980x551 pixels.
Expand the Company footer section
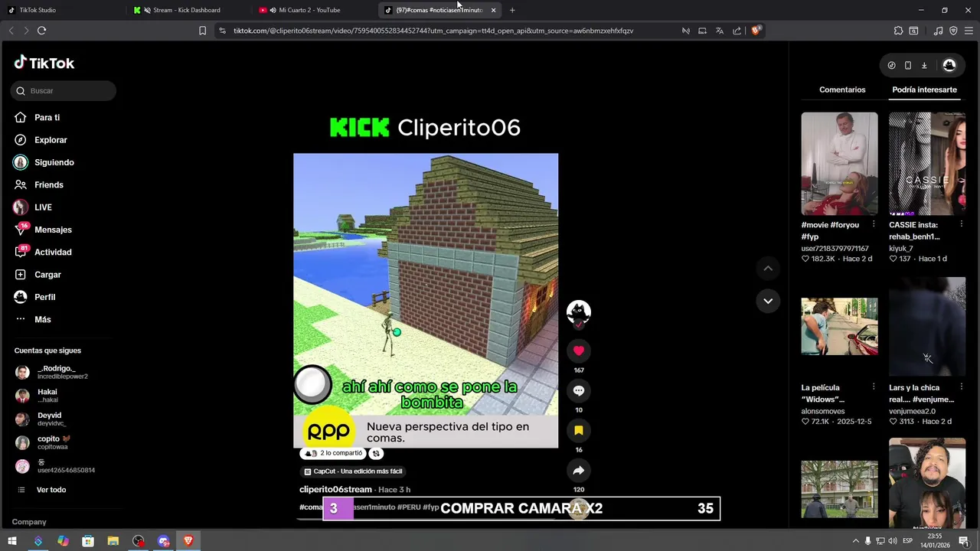29,522
